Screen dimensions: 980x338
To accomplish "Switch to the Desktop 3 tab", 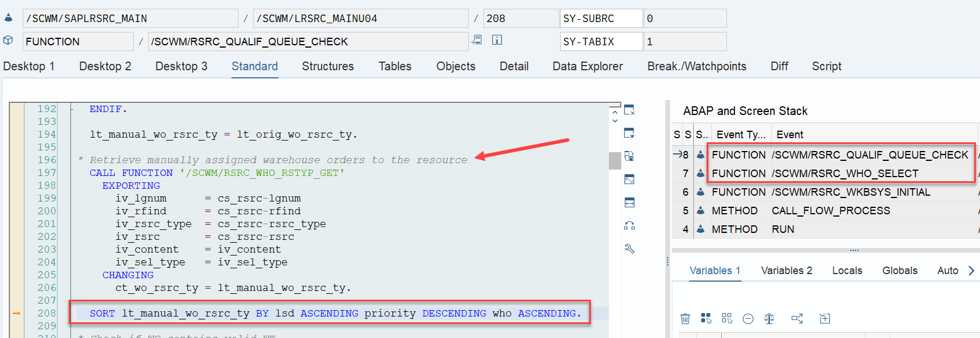I will (181, 66).
